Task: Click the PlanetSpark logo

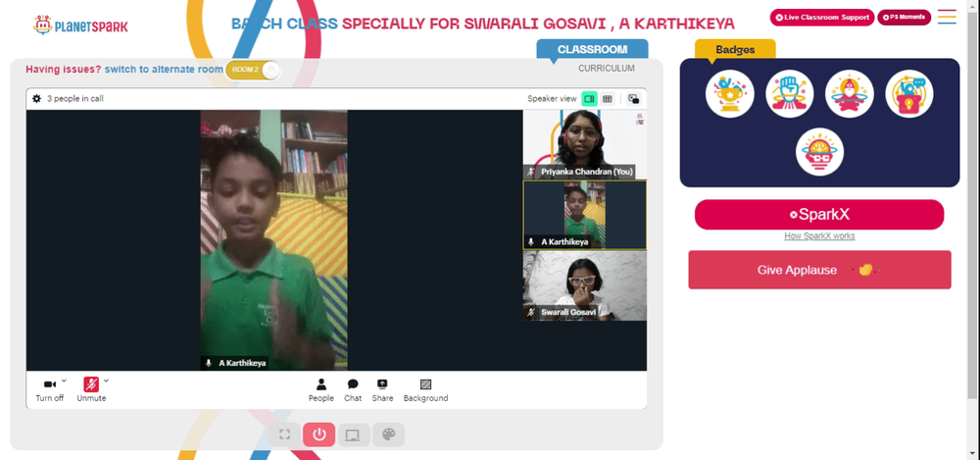Action: point(80,26)
